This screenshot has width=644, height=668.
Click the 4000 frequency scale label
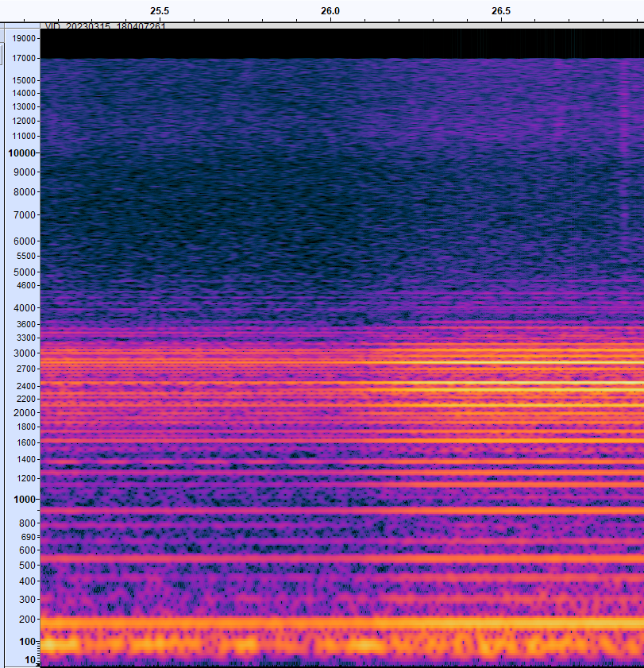[26, 308]
